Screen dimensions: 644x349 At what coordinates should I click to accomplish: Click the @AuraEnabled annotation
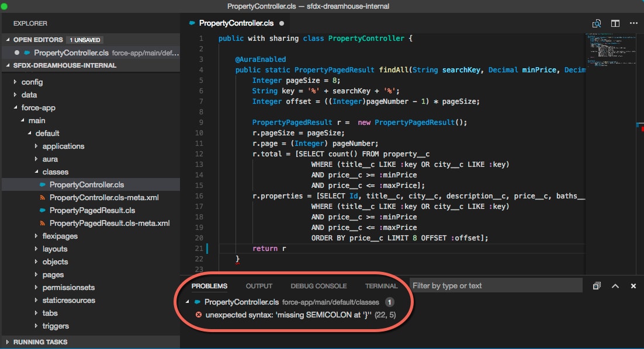pos(261,59)
